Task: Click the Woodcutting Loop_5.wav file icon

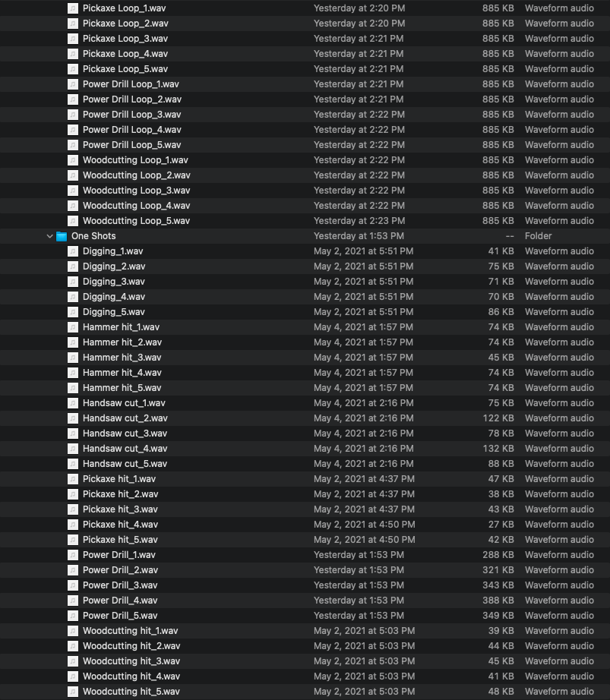Action: coord(73,221)
